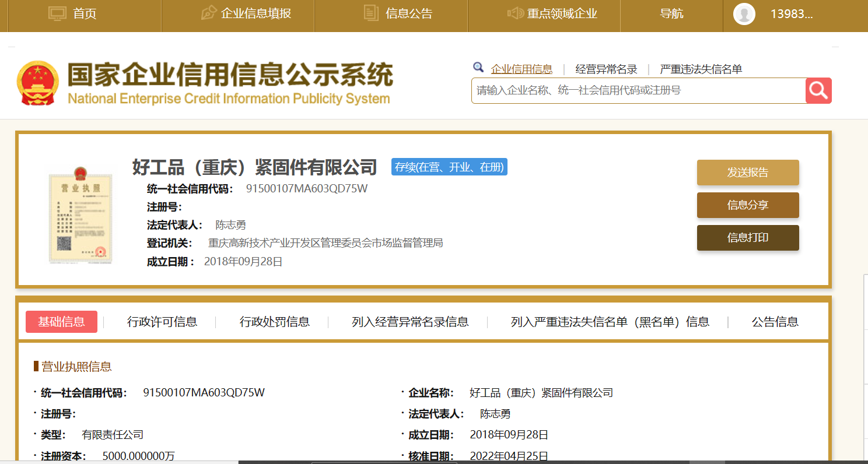Click the 企业名称 value in license info
Viewport: 868px width, 464px height.
(x=541, y=393)
